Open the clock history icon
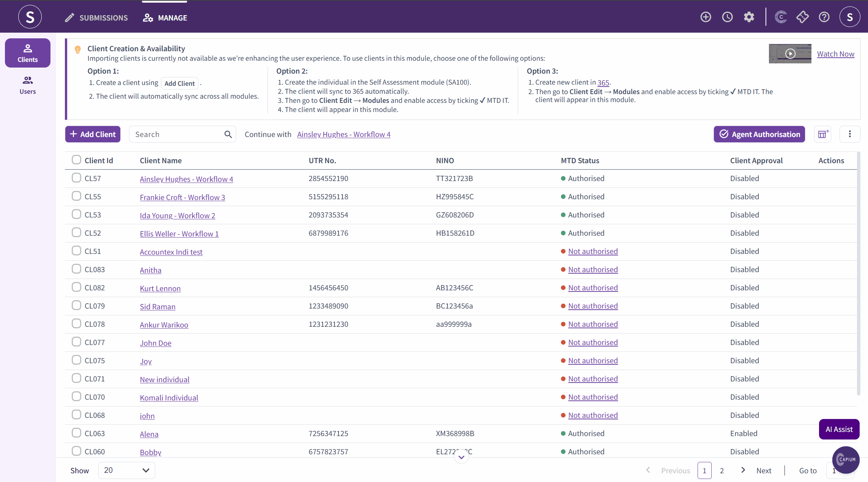 coord(727,17)
